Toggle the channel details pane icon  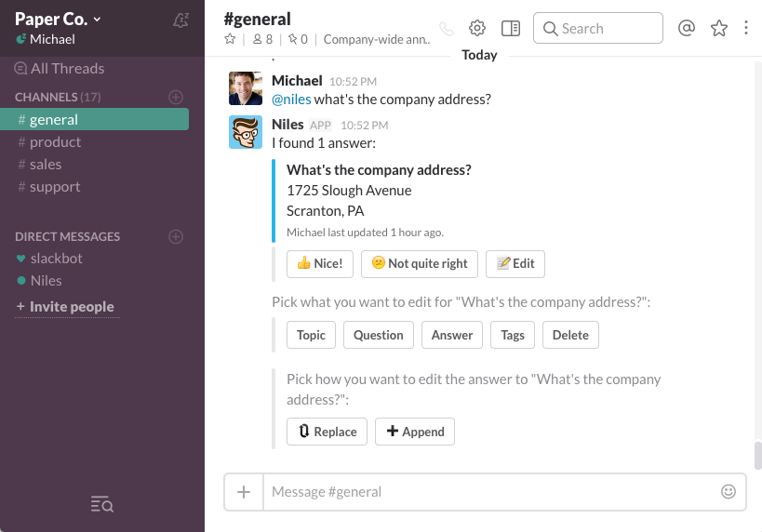[x=510, y=28]
